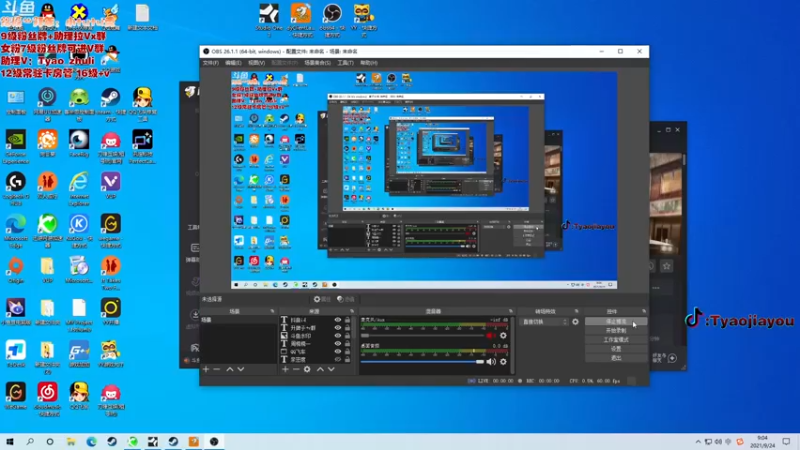800x450 pixels.
Task: Open the Filters button above the sources
Action: (345, 299)
